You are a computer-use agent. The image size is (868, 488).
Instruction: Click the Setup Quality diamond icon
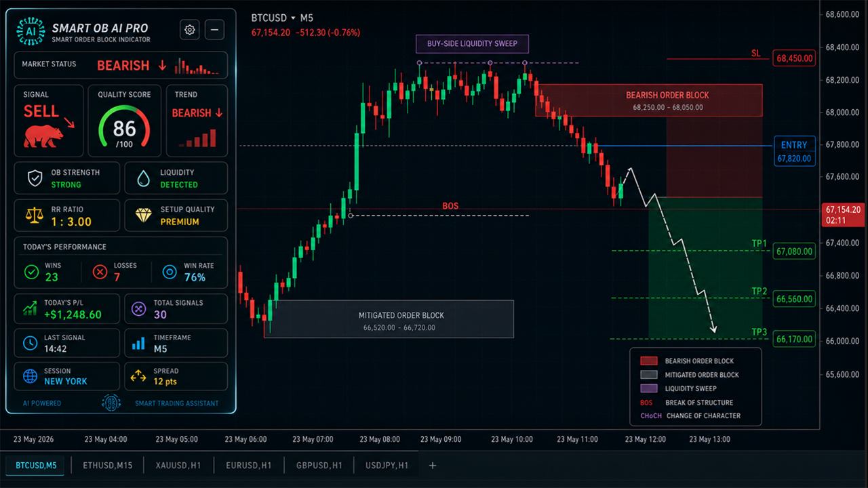pyautogui.click(x=144, y=215)
